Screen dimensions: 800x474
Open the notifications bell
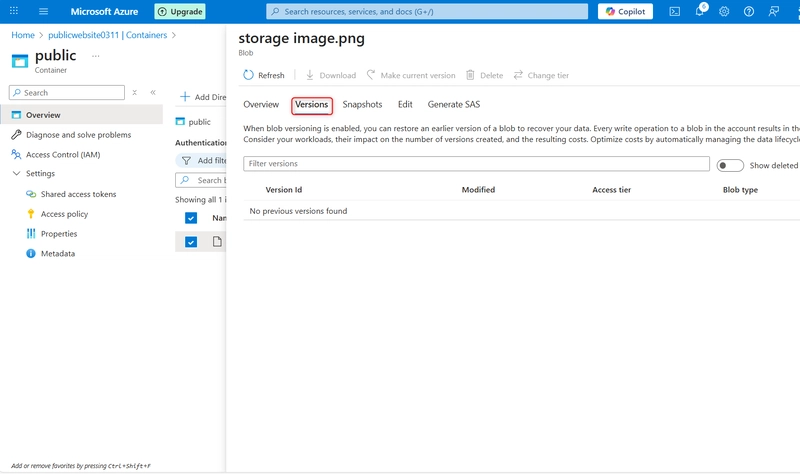[699, 12]
